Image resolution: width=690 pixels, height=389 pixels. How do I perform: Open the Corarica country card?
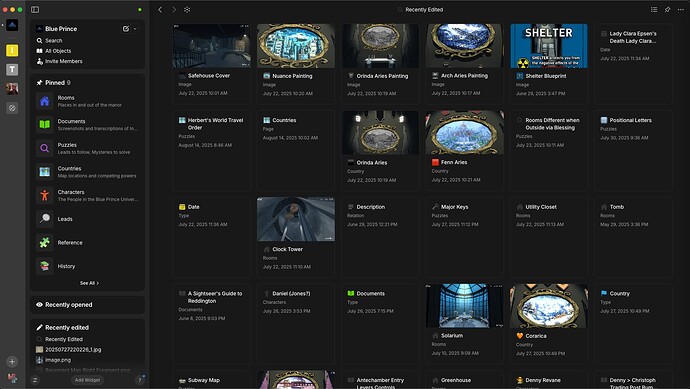pos(549,323)
